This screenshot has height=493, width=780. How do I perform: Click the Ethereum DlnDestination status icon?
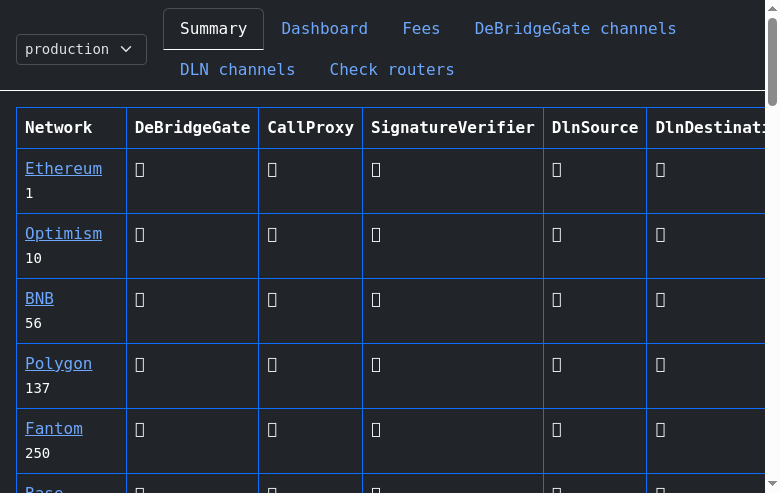(660, 170)
